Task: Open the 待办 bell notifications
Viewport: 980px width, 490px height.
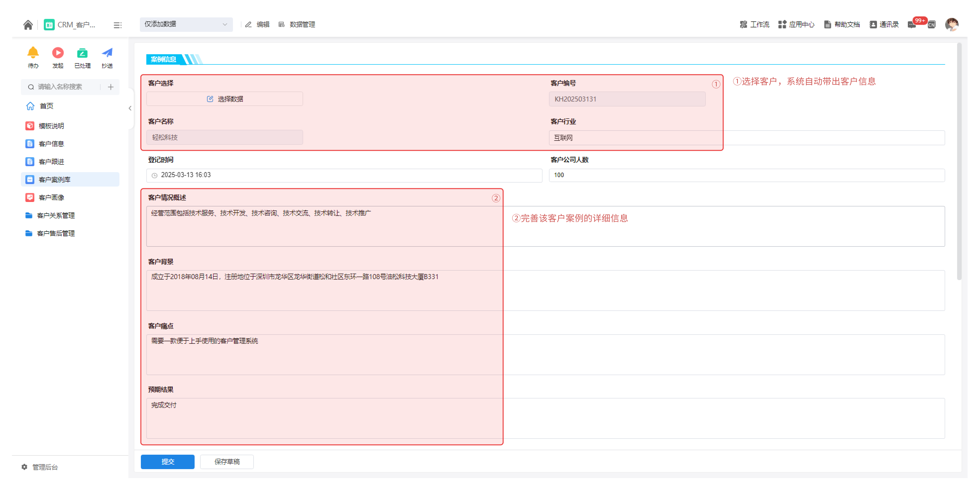Action: point(33,53)
